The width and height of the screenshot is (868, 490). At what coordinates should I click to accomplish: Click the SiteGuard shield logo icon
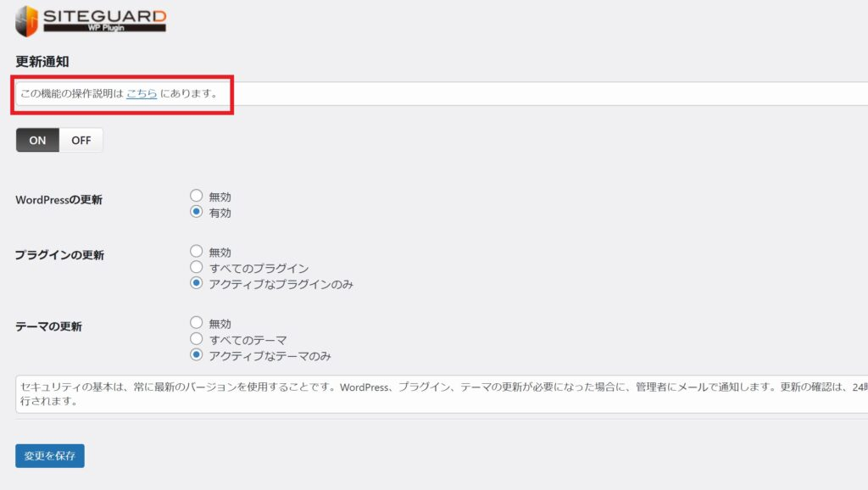click(27, 20)
